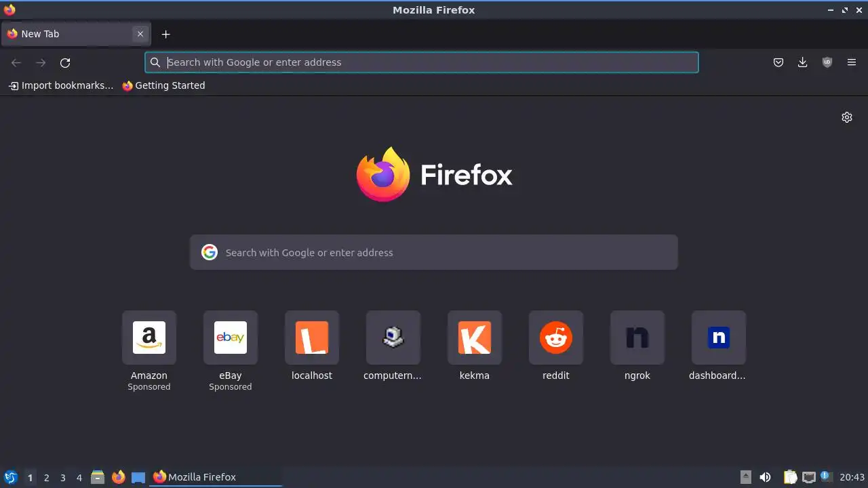Open a new tab with plus button
This screenshot has width=868, height=488.
(165, 34)
